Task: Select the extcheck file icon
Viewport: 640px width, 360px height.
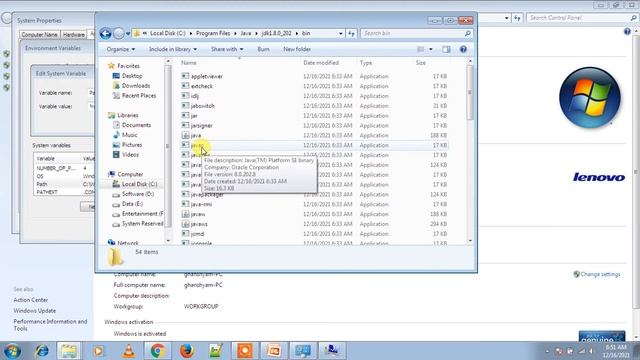Action: [185, 86]
